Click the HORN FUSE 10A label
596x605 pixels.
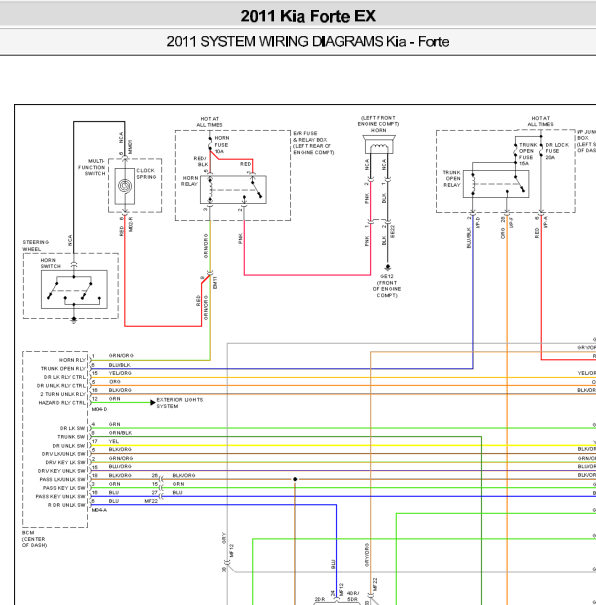pos(221,145)
